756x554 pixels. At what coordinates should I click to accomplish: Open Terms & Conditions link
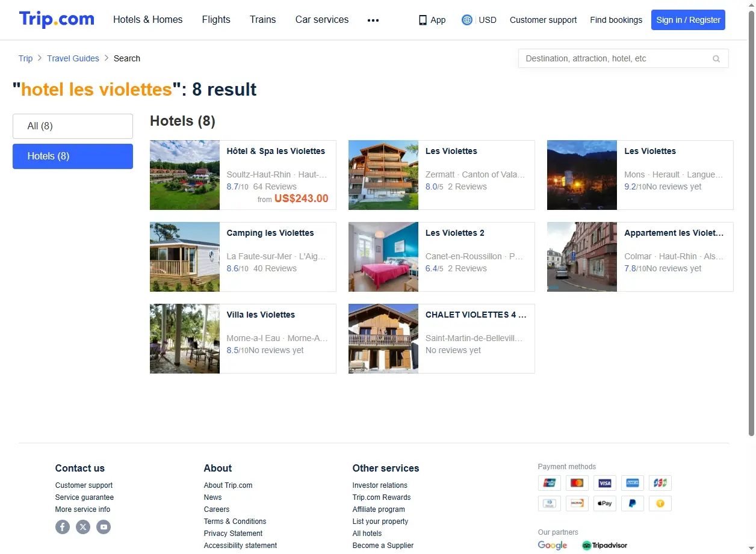coord(235,522)
